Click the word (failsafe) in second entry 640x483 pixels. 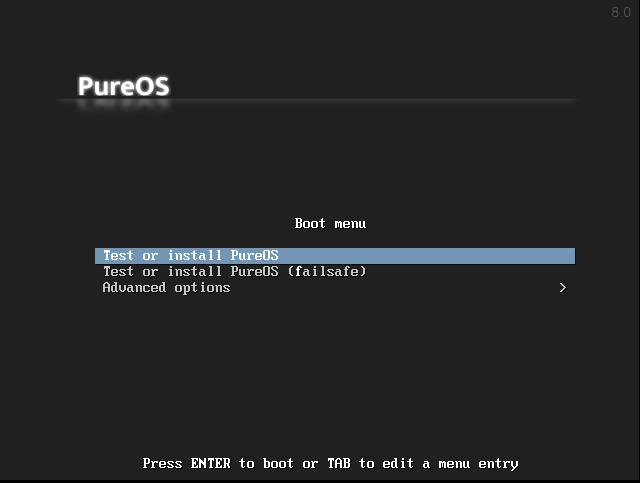pos(327,272)
